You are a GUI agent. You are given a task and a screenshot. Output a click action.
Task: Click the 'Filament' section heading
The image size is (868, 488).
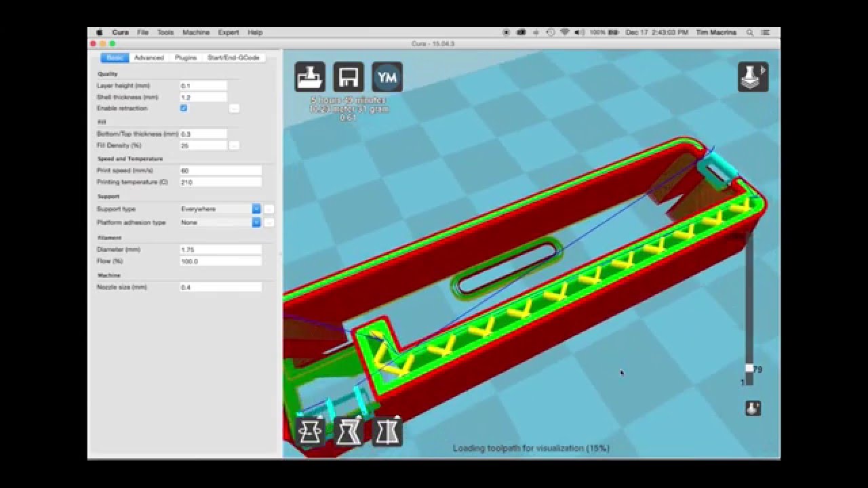click(x=109, y=238)
